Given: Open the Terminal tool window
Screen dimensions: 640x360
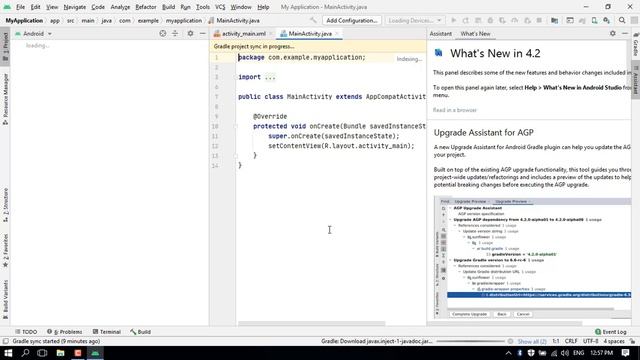Looking at the screenshot, I should [x=106, y=332].
